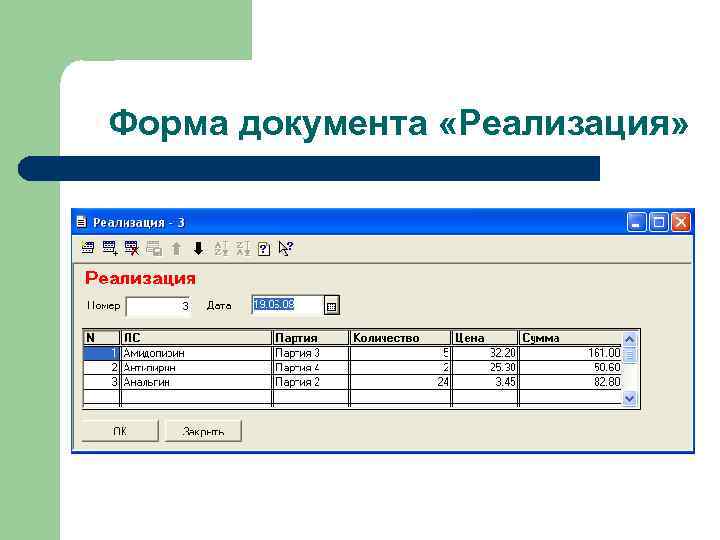Maximize the Реализация - 3 window

point(658,222)
